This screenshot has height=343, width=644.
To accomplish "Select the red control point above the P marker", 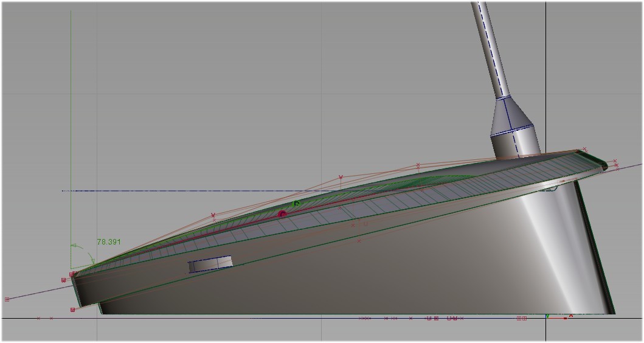I will [x=341, y=178].
